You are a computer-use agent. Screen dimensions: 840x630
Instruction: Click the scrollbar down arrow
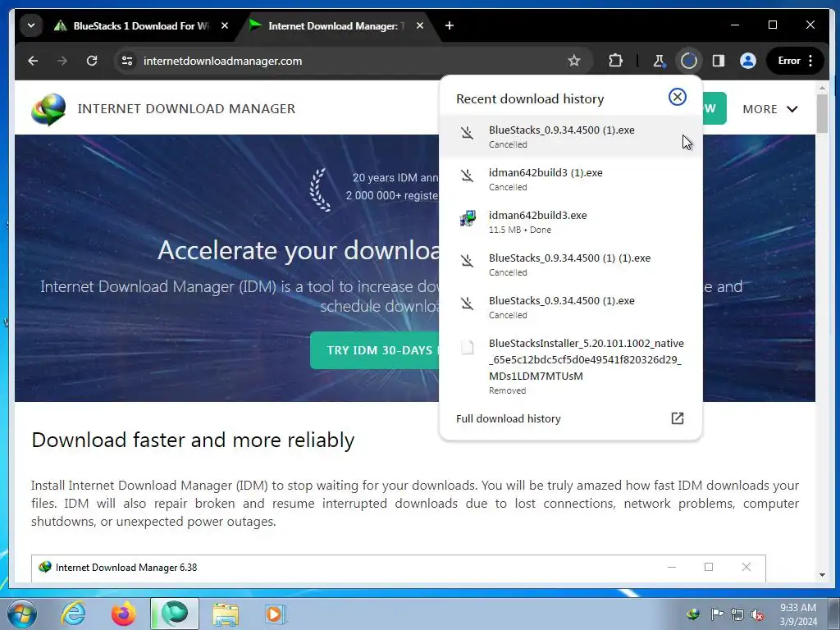click(822, 575)
